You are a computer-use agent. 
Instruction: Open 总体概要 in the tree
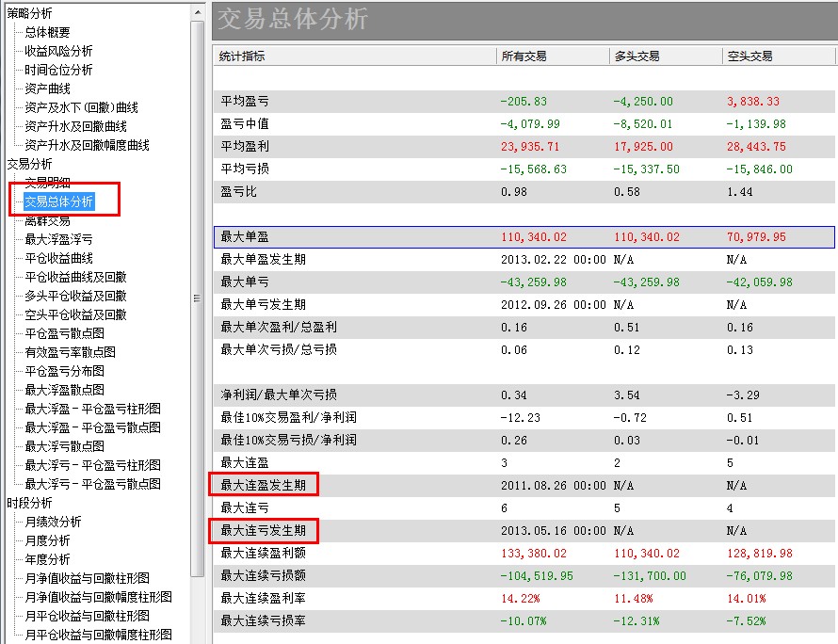pyautogui.click(x=48, y=32)
